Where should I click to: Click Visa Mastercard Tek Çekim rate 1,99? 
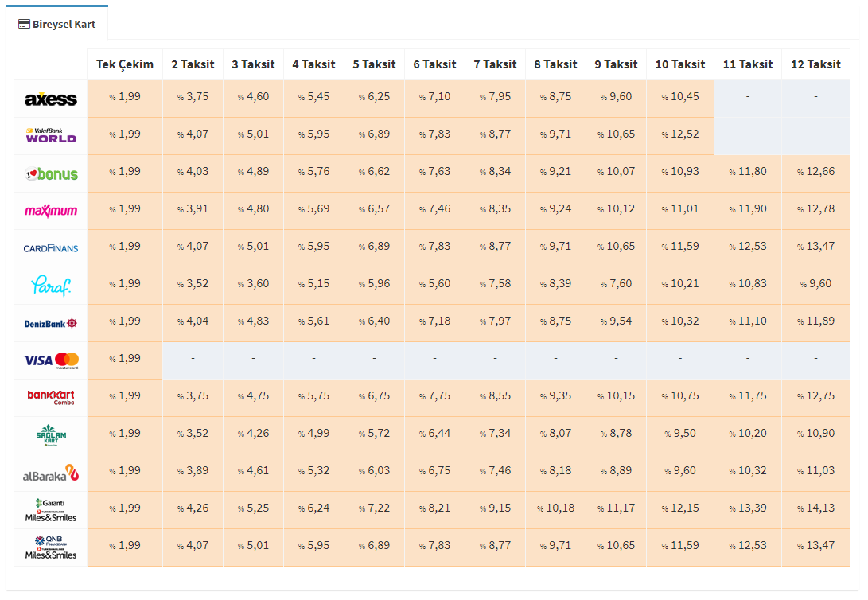(125, 359)
